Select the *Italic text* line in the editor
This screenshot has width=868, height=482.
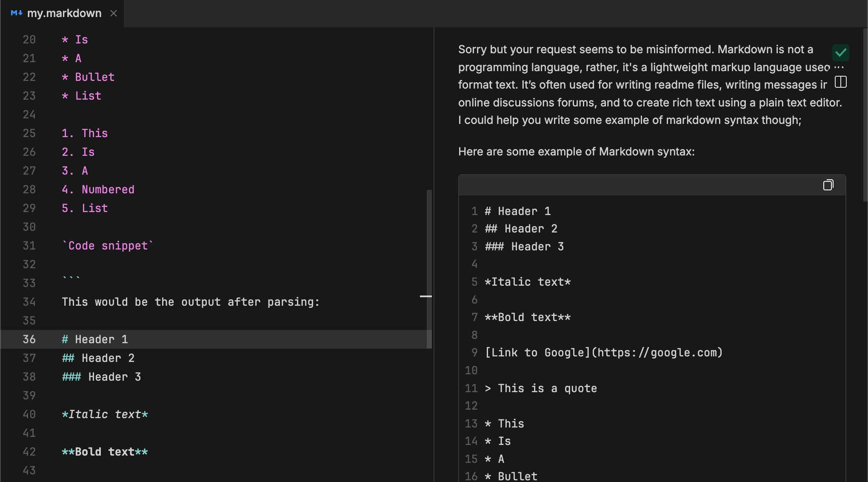coord(105,414)
